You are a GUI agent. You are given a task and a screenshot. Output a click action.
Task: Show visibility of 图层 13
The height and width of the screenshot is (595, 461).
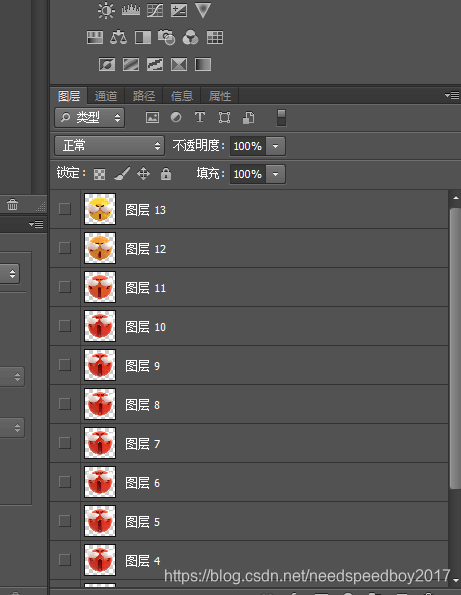(65, 209)
